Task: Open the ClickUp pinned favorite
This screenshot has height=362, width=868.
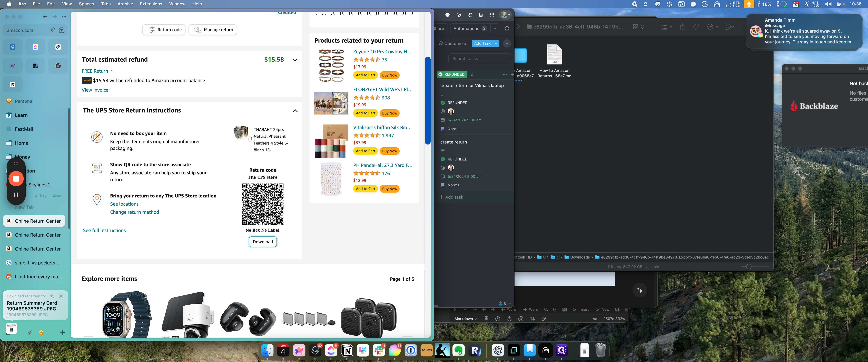Action: click(x=35, y=47)
